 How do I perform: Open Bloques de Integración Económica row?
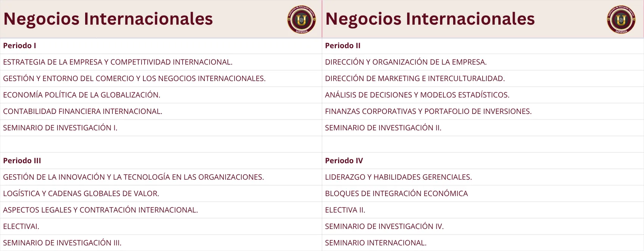(396, 193)
